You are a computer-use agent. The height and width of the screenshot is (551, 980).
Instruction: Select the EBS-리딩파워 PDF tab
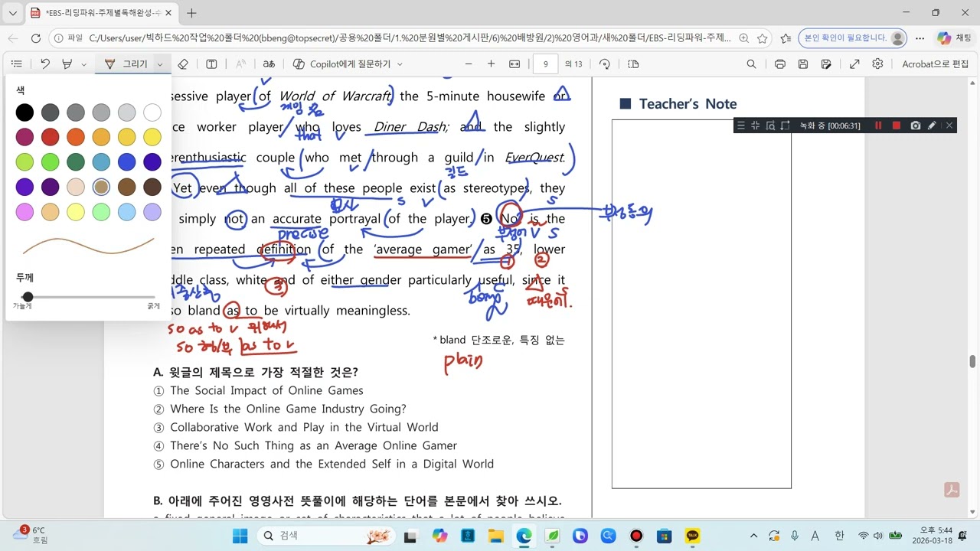tap(101, 13)
